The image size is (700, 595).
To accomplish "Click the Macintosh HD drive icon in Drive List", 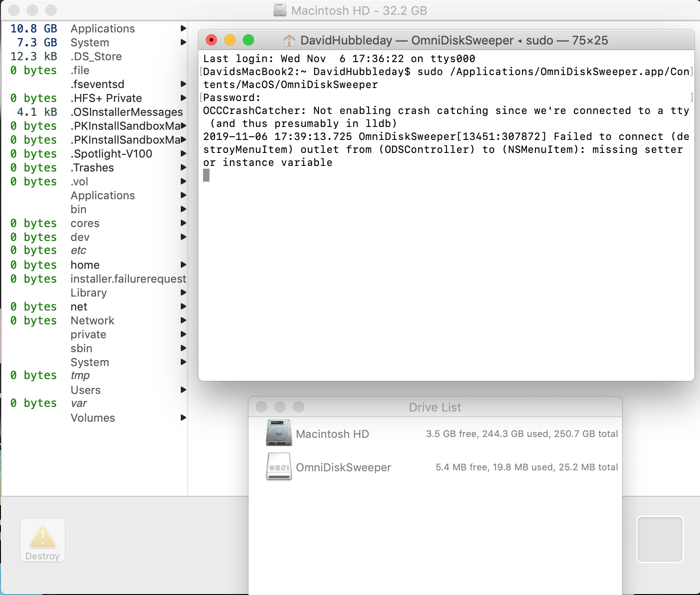I will tap(279, 432).
